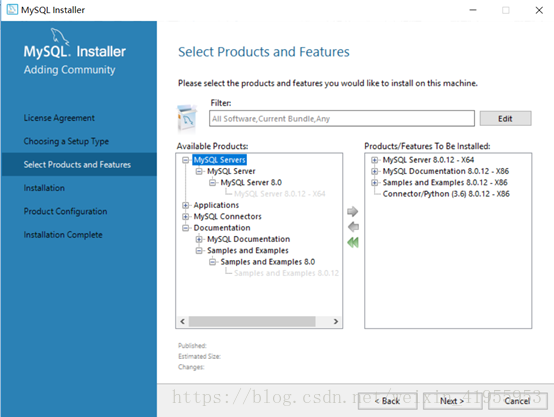
Task: Click the Available Products horizontal scrollbar thumb
Action: pos(252,321)
